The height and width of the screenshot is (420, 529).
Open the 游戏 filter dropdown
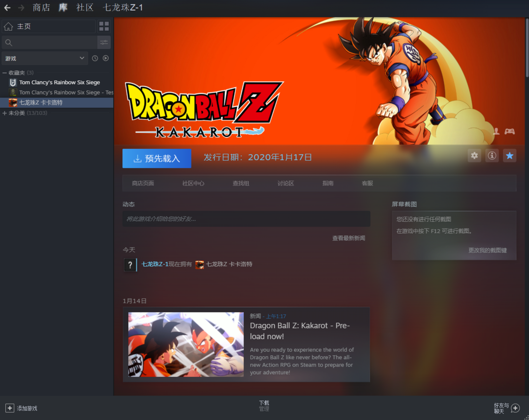pyautogui.click(x=45, y=58)
